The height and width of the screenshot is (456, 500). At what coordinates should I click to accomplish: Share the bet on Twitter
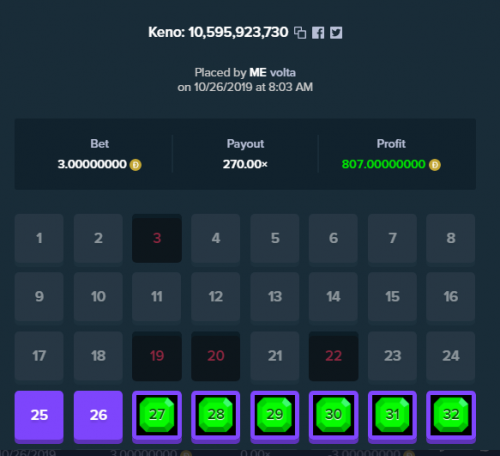click(336, 33)
